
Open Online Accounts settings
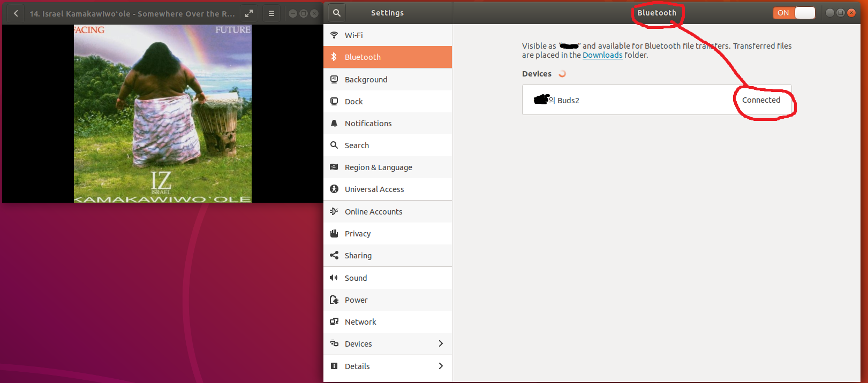coord(388,211)
